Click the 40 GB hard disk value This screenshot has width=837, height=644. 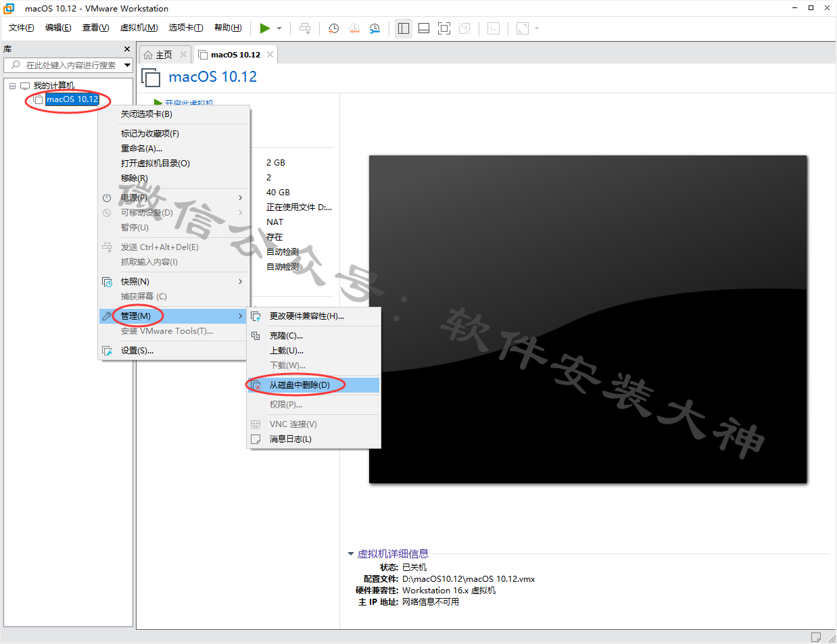coord(278,193)
